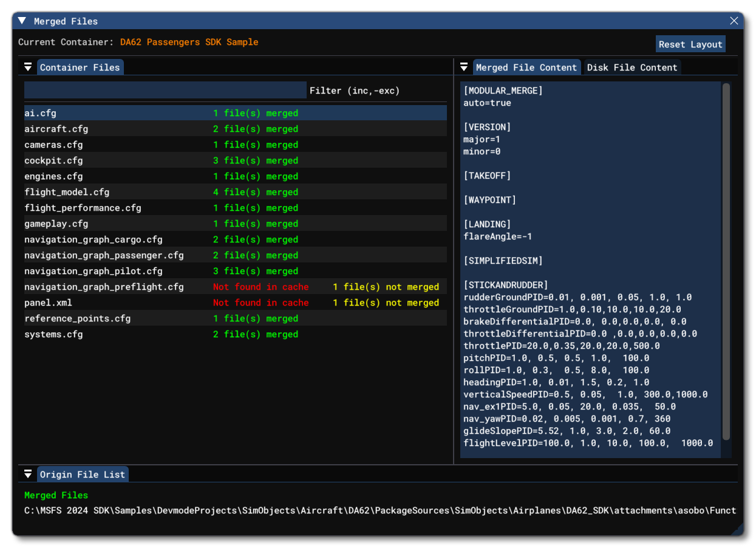Open the Container Files panel options icon
This screenshot has width=756, height=548.
click(28, 67)
